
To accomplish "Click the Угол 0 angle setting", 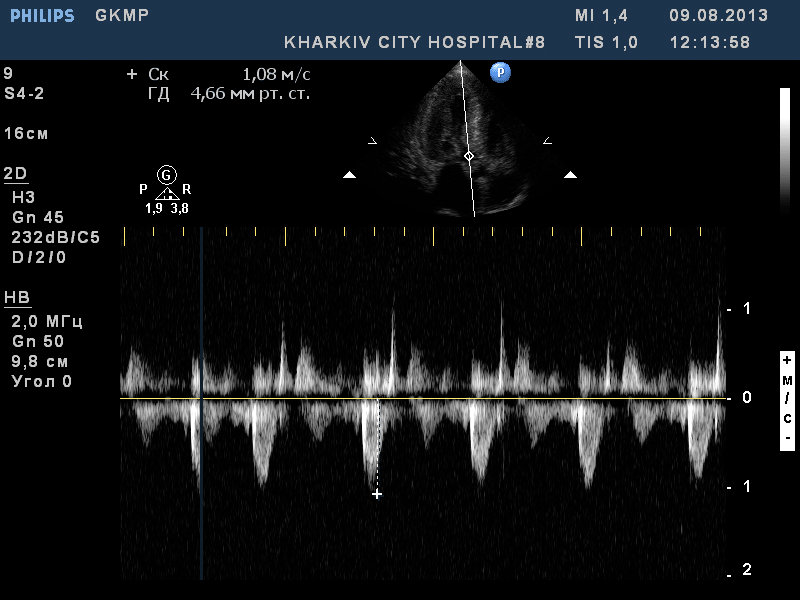I will (x=41, y=381).
